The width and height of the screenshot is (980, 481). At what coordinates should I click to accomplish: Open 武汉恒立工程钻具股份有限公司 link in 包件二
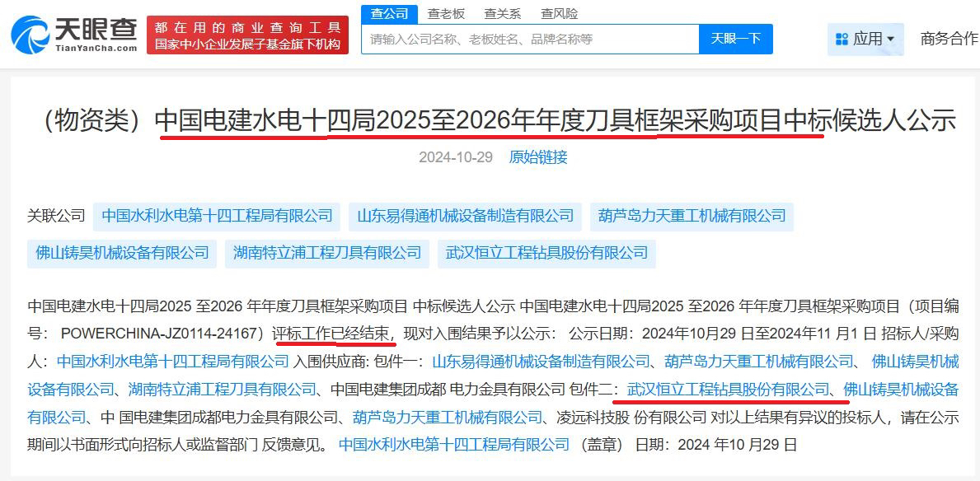tap(728, 390)
